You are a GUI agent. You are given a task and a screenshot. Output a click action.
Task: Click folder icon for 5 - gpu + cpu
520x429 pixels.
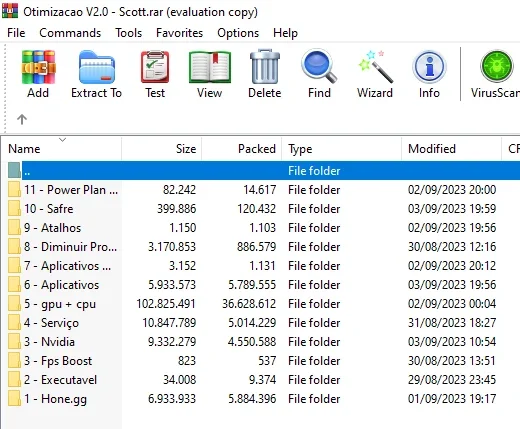14,304
